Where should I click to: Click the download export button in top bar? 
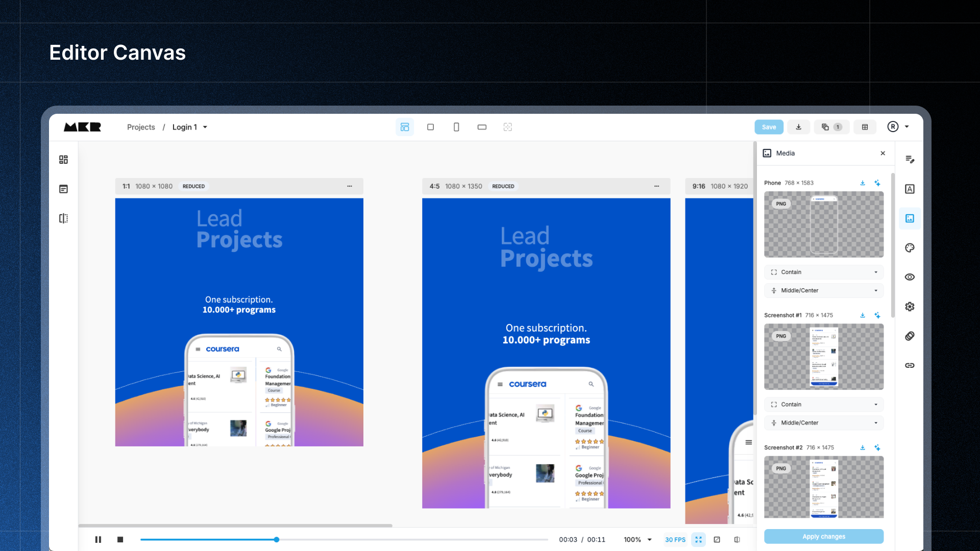click(x=798, y=127)
